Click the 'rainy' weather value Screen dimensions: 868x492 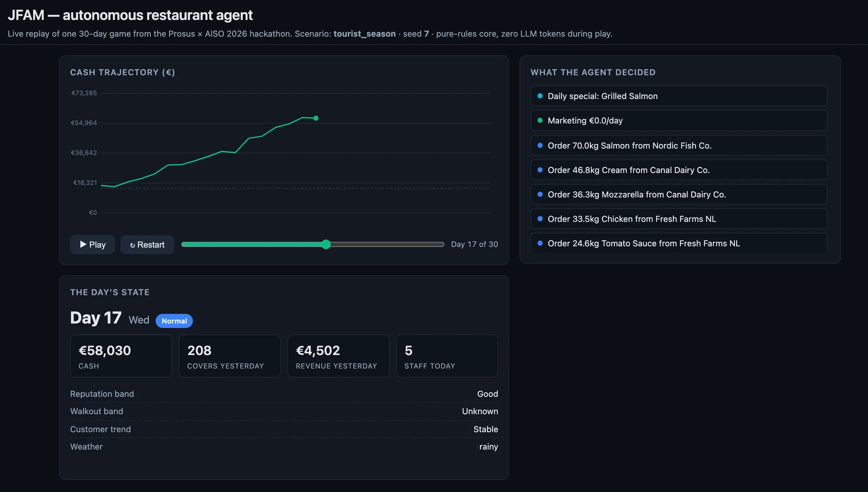[x=489, y=447]
